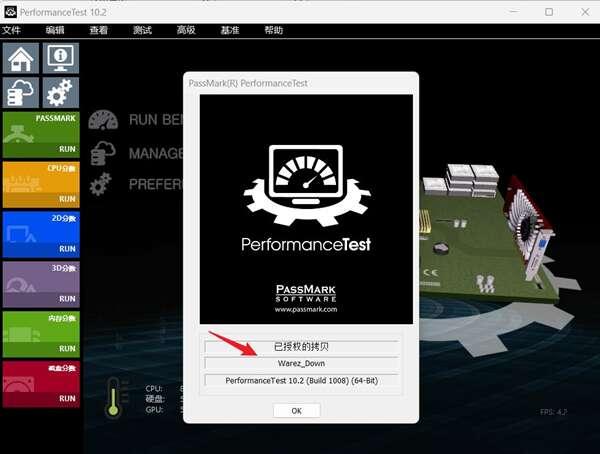Click the Warez_Down user name field
Image resolution: width=600 pixels, height=454 pixels.
(302, 363)
